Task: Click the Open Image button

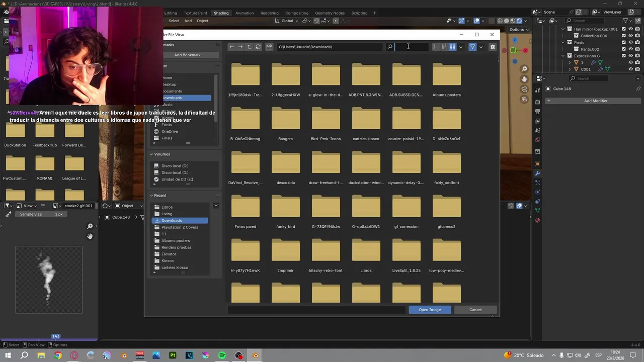Action: click(430, 310)
